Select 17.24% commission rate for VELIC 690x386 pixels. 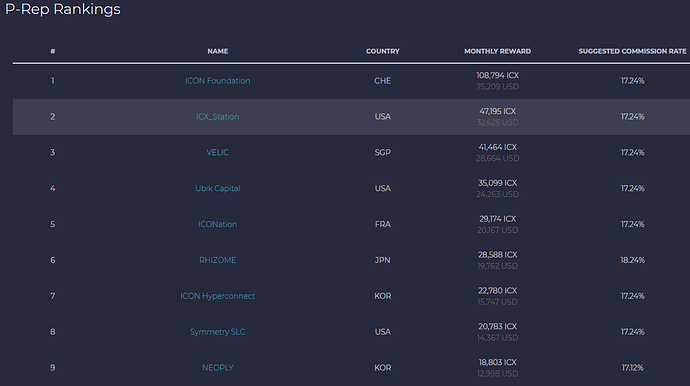(632, 153)
